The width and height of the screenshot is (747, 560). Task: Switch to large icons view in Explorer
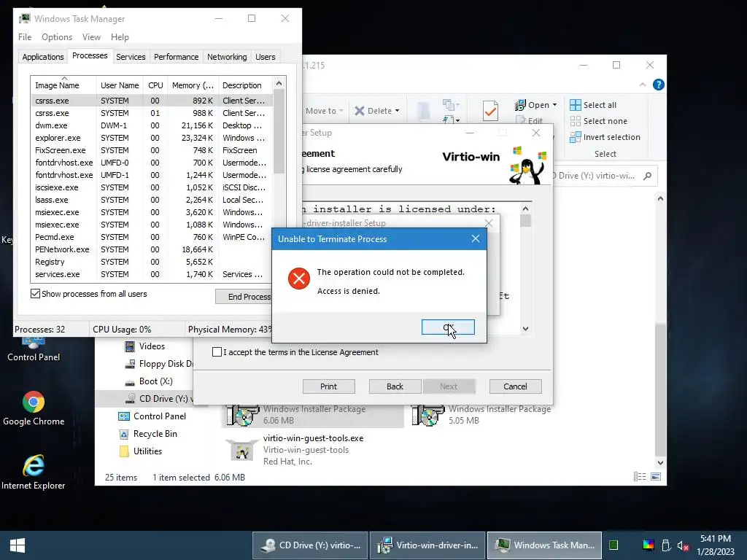click(656, 477)
